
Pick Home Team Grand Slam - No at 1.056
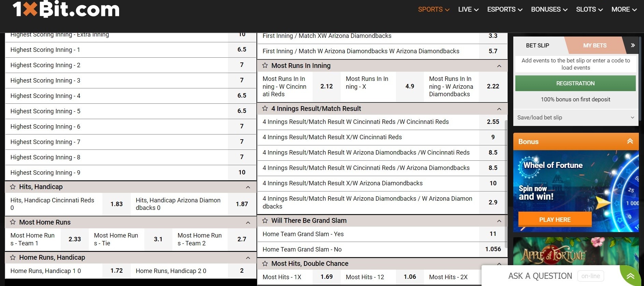coord(493,249)
